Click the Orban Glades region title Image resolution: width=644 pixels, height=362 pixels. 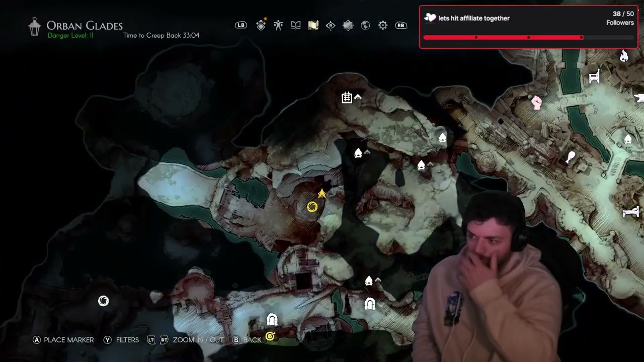coord(85,26)
